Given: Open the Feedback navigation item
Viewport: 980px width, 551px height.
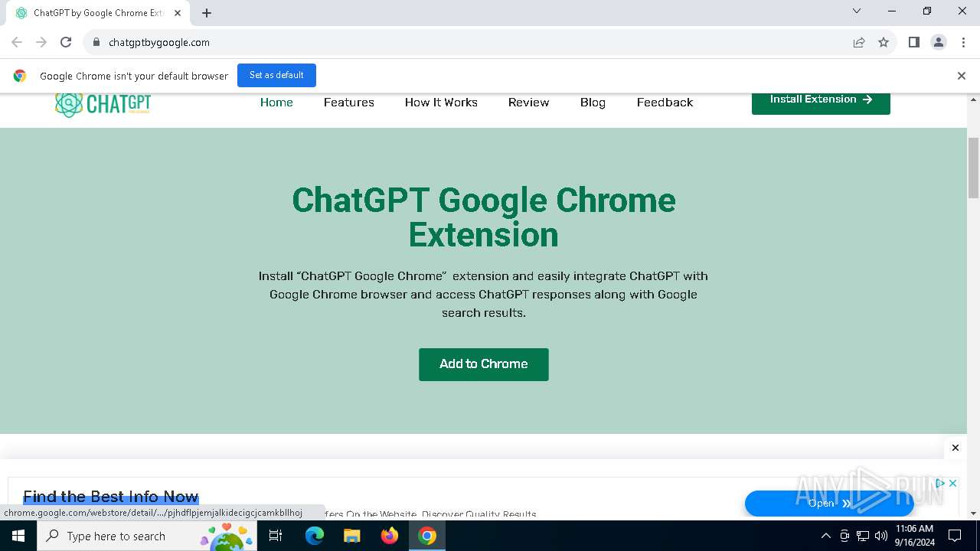Looking at the screenshot, I should [665, 103].
